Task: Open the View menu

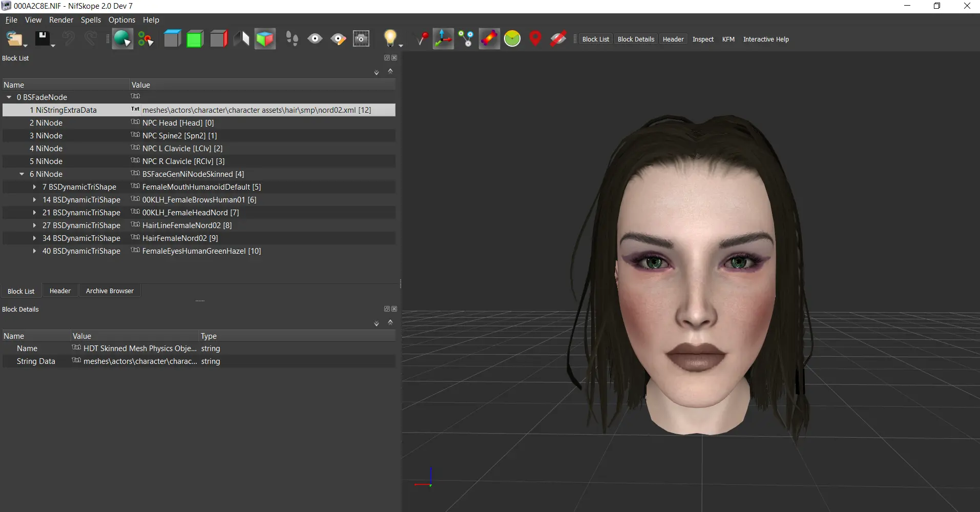Action: (x=33, y=20)
